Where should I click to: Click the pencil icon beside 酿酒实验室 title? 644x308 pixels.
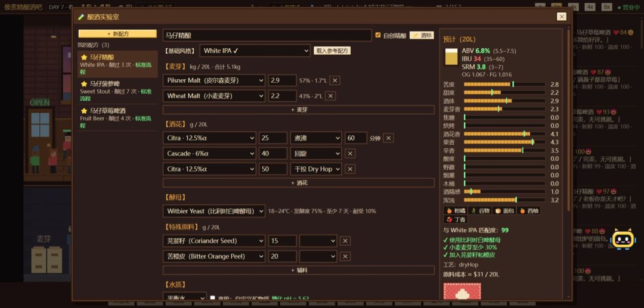tap(81, 17)
